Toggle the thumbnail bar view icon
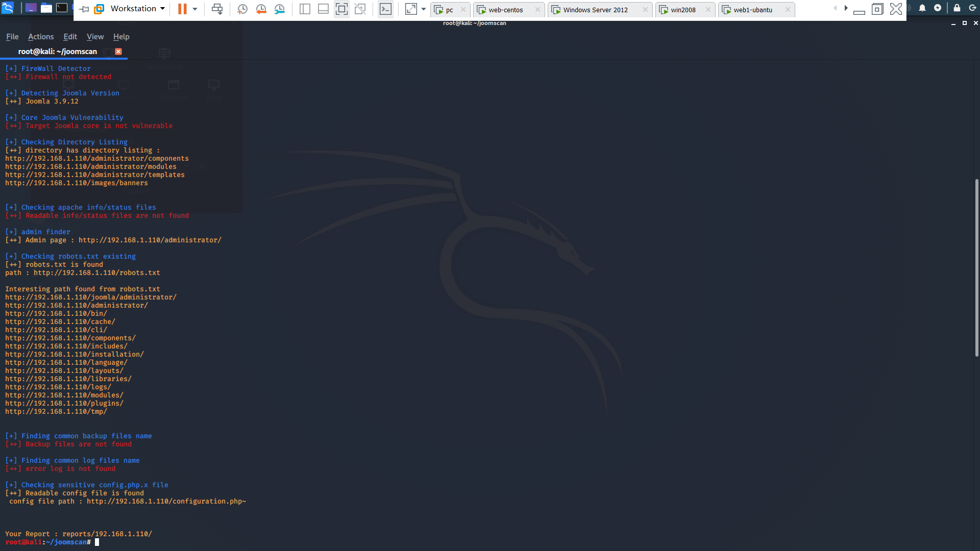Viewport: 980px width, 551px height. 323,9
